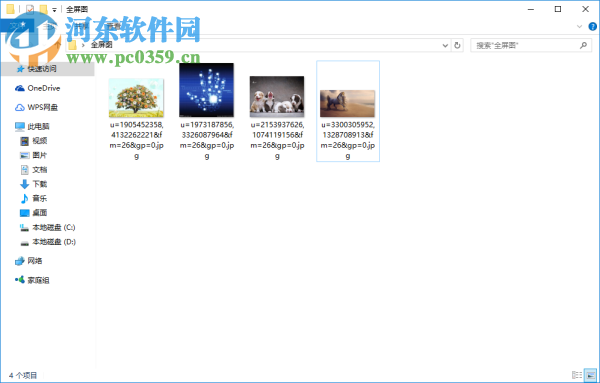This screenshot has width=600, height=383.
Task: Open Help with the blue question icon
Action: point(592,26)
